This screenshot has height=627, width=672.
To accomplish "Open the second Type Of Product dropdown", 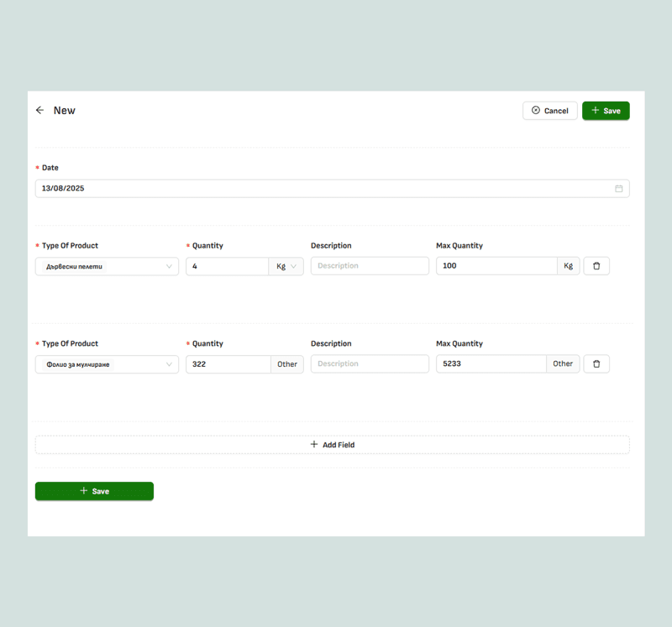I will click(x=107, y=364).
